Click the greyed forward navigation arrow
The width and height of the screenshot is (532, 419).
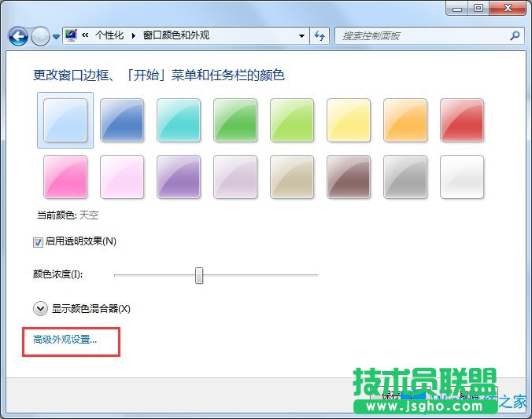point(40,36)
